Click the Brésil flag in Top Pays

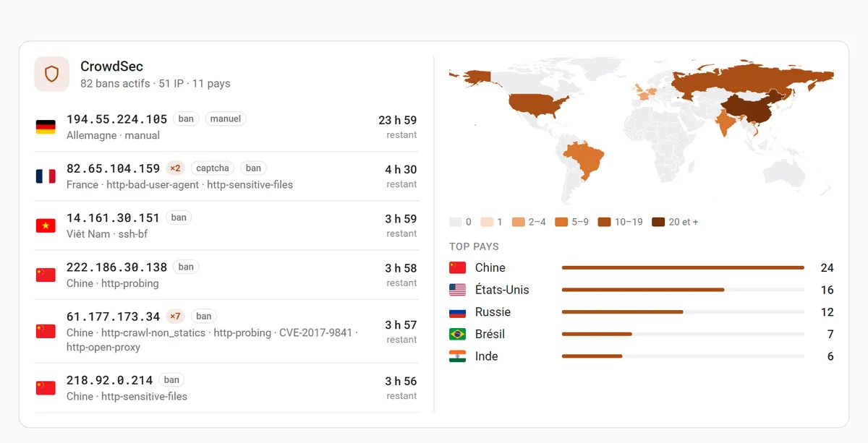click(458, 334)
